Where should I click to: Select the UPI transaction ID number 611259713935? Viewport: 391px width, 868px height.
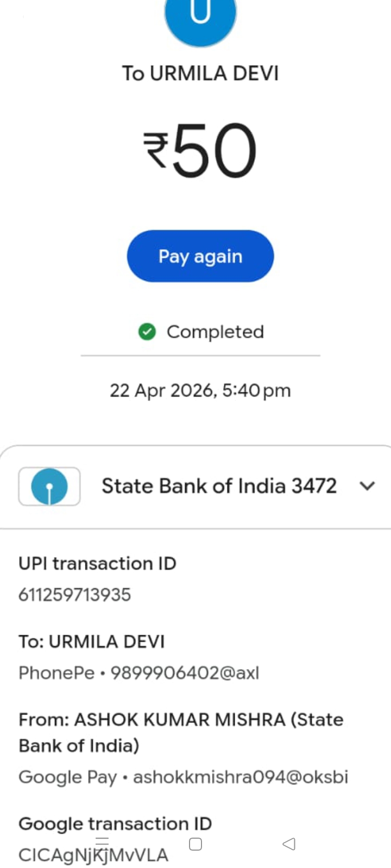pos(75,595)
